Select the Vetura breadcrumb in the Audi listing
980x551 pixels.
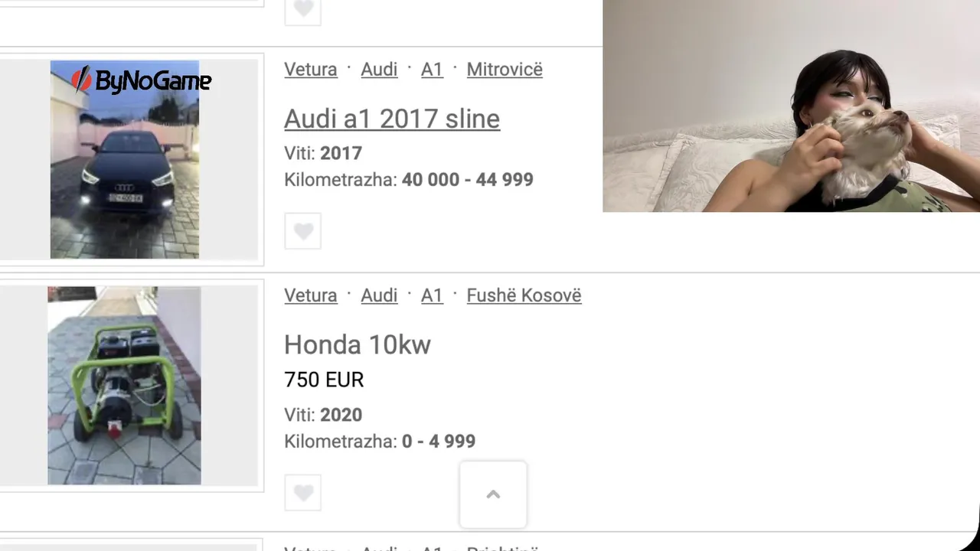point(311,69)
